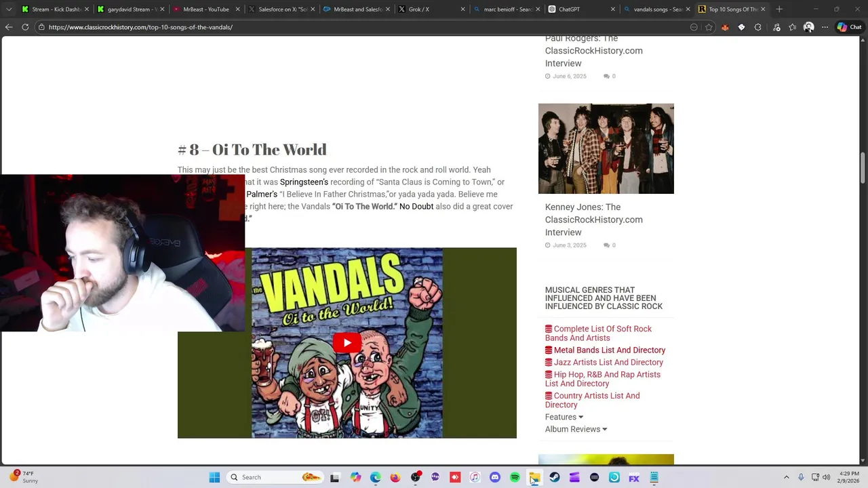Open Jazz Artists List And Directory link
Image resolution: width=868 pixels, height=488 pixels.
pyautogui.click(x=604, y=363)
